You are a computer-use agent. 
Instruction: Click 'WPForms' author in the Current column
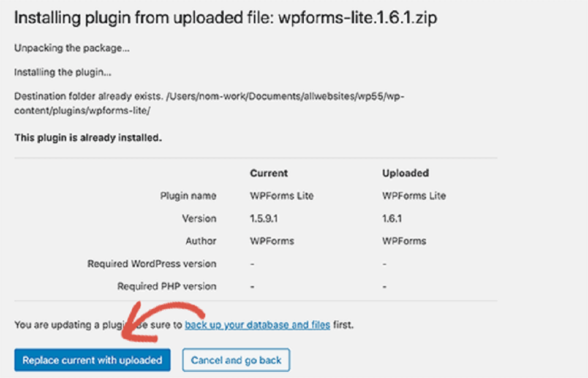coord(272,241)
